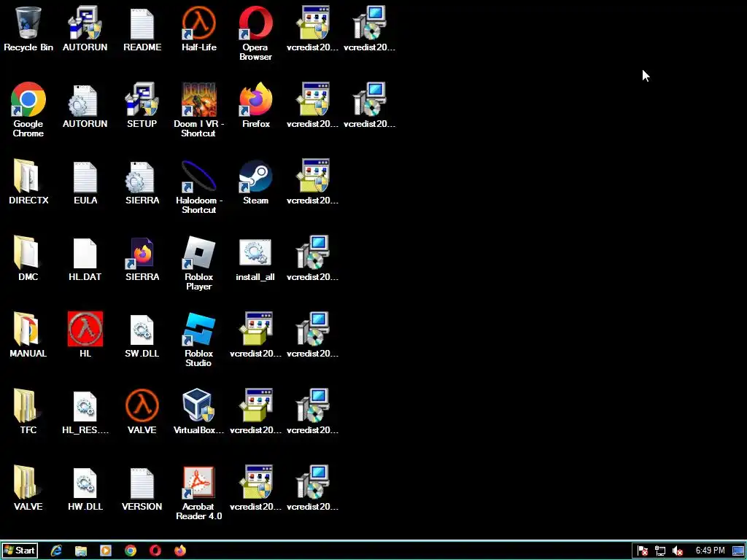
Task: Select the DIRECTX folder
Action: click(x=28, y=182)
